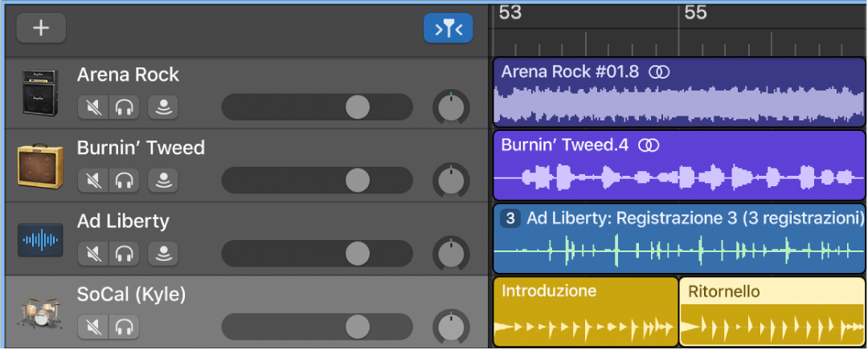868x350 pixels.
Task: Select the Introduzione drummer region
Action: point(585,311)
